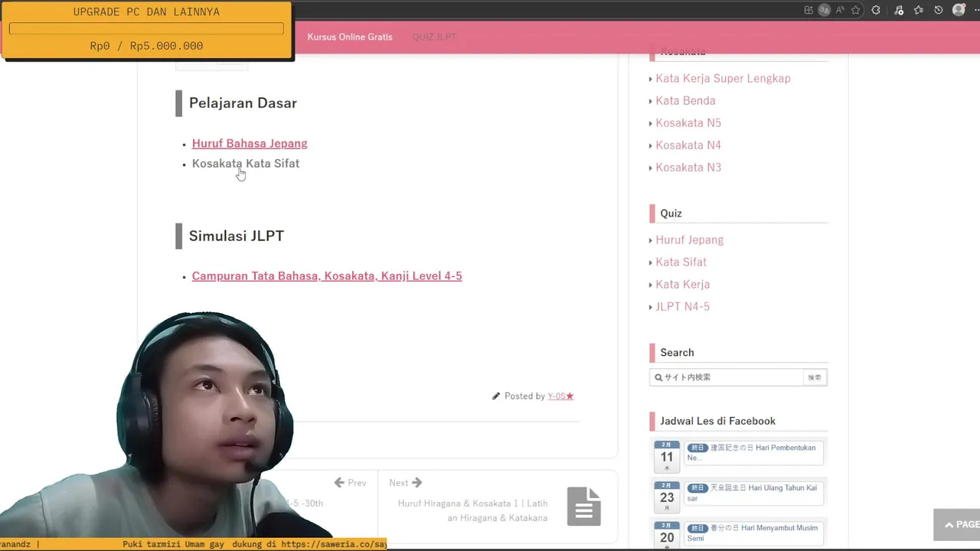
Task: Open Kursus Online Gratis menu
Action: [x=350, y=37]
